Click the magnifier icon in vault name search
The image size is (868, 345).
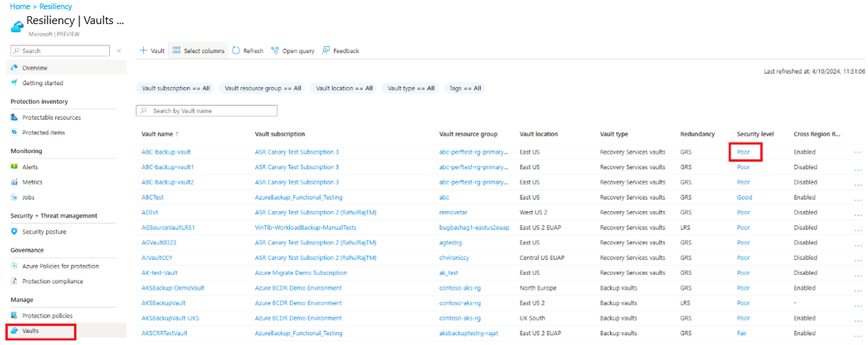144,111
